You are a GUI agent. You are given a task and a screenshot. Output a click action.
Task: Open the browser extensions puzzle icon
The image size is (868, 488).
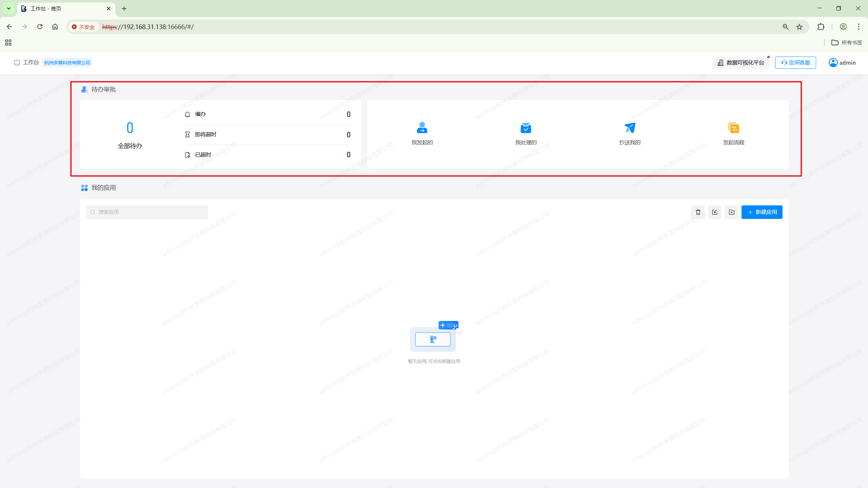pos(821,27)
